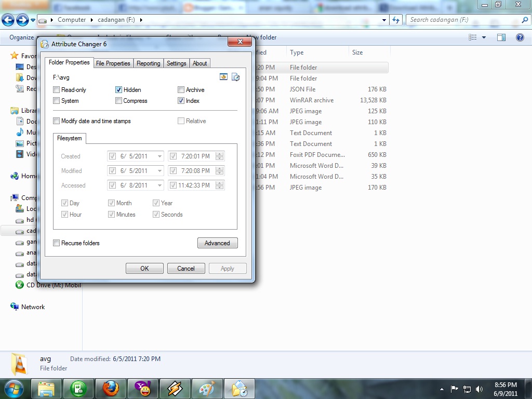
Task: Open Paint from the taskbar
Action: pyautogui.click(x=207, y=389)
